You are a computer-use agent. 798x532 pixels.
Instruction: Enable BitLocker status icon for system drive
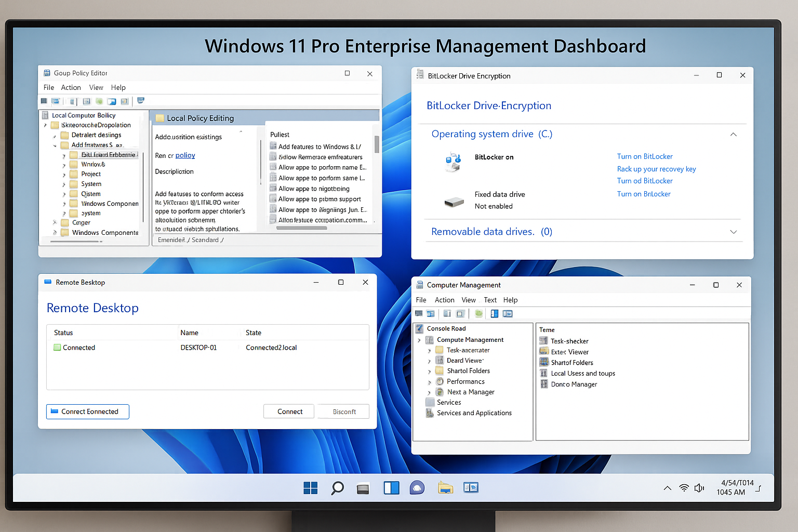point(453,161)
